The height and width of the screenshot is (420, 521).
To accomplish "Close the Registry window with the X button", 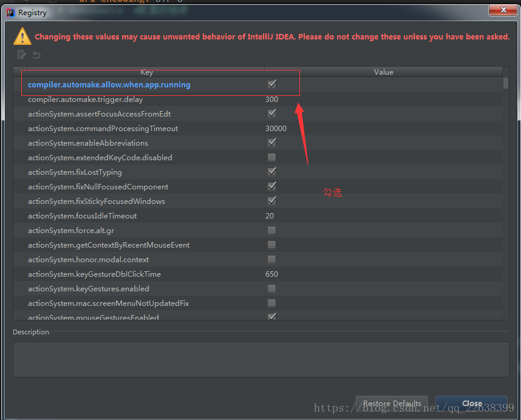I will (503, 10).
